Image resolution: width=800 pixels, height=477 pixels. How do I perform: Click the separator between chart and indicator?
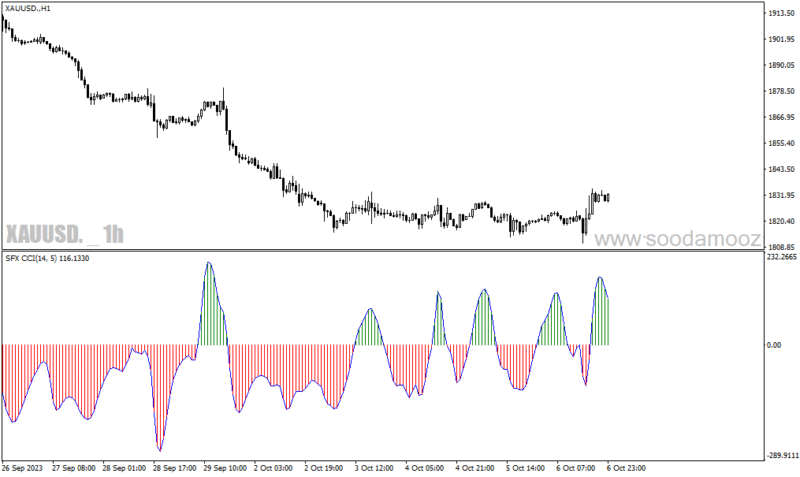(x=383, y=250)
